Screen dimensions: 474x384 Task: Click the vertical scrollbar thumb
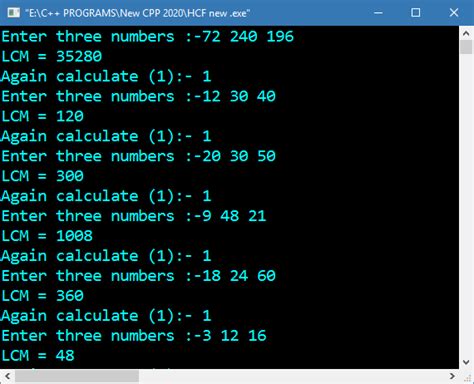(x=466, y=47)
